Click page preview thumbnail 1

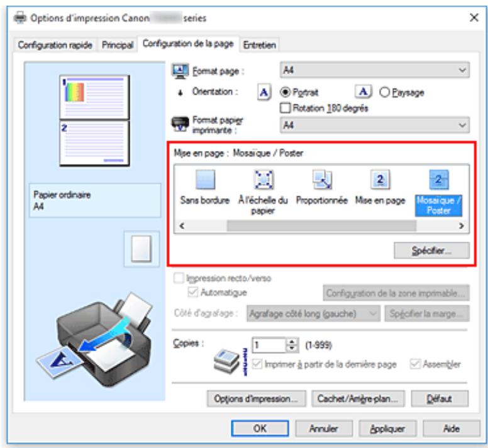pyautogui.click(x=94, y=97)
